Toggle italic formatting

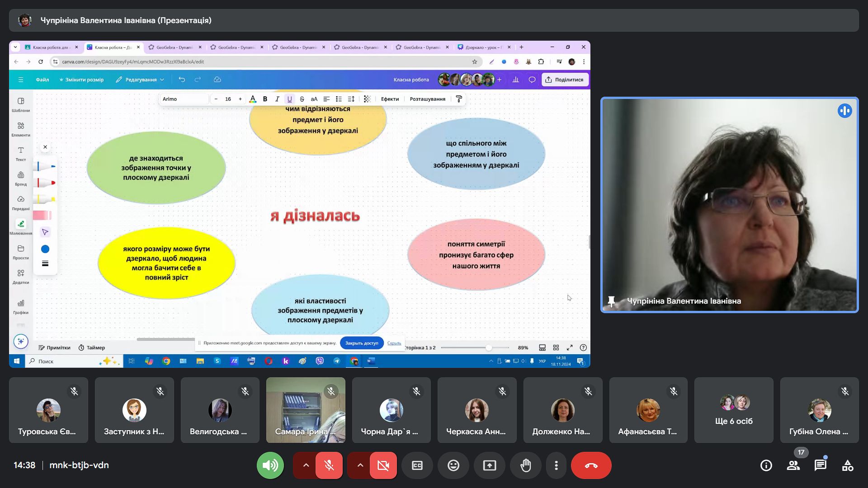pos(277,99)
